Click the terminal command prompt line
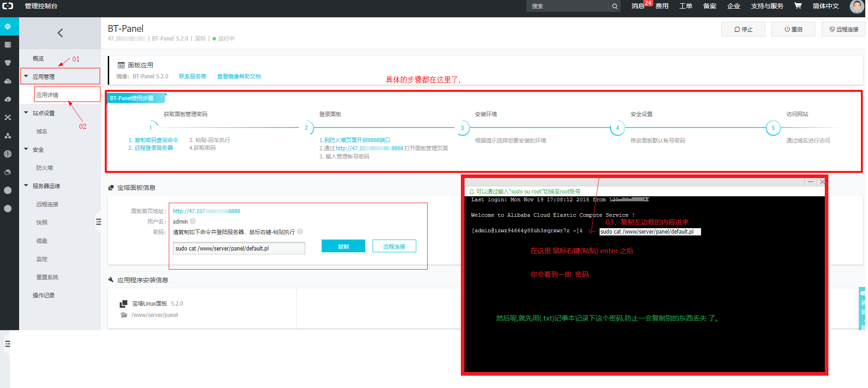 [526, 231]
